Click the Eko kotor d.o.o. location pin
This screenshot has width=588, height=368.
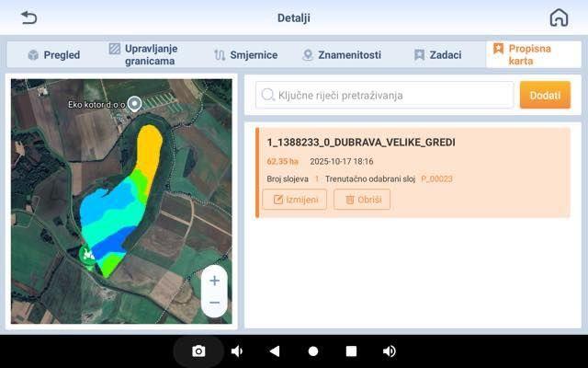pos(135,104)
